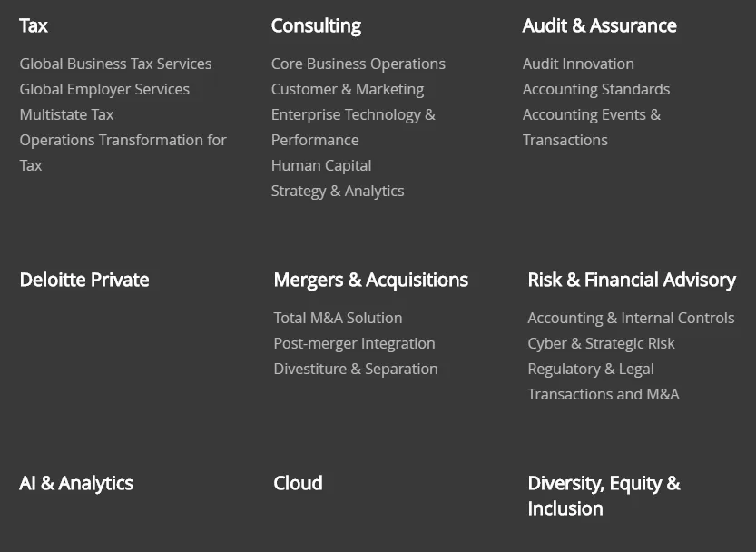
Task: Click the Consulting section heading
Action: [316, 26]
